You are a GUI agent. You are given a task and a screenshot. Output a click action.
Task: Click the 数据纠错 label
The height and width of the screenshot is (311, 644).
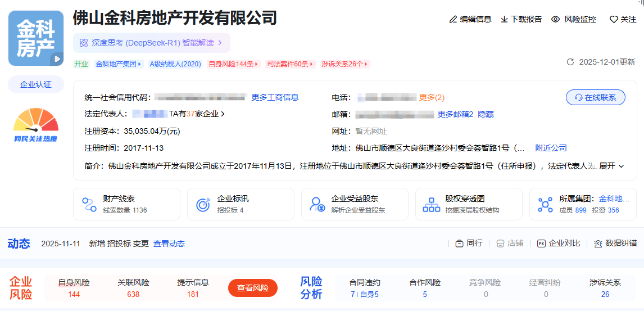[x=622, y=244]
